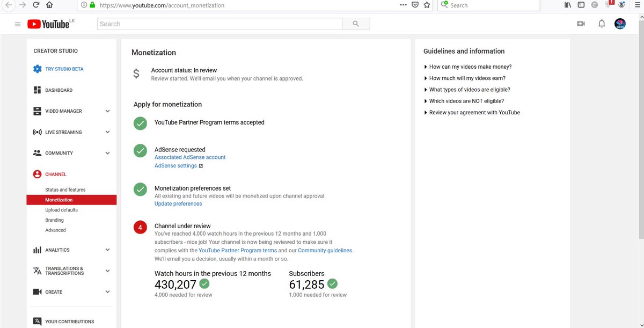This screenshot has width=644, height=328.
Task: Click the site security padlock icon
Action: pyautogui.click(x=92, y=5)
